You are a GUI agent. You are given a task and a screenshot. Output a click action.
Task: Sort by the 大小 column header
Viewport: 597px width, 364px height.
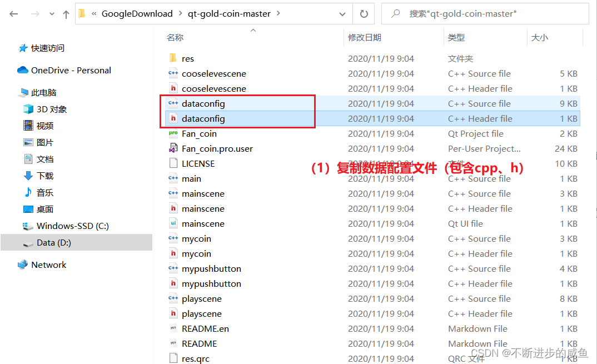540,37
